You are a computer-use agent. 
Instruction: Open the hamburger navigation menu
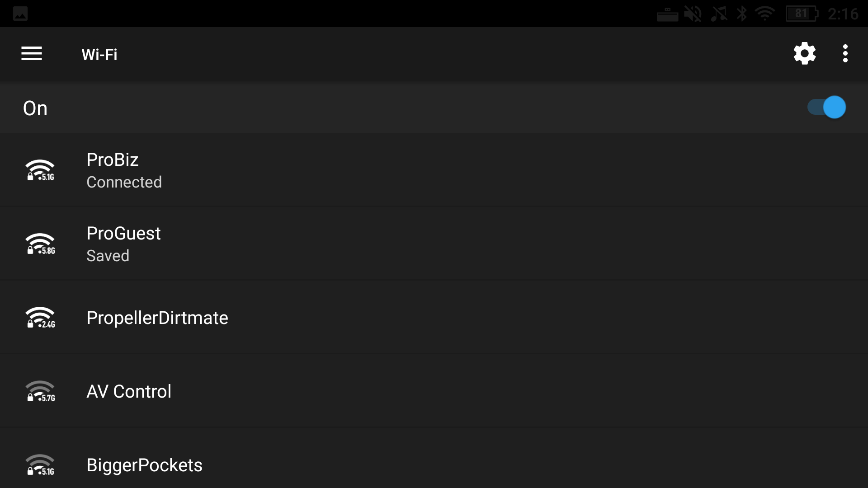[x=32, y=54]
